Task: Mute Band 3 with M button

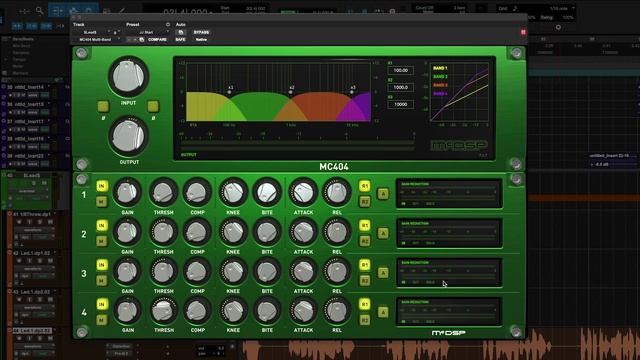Action: pyautogui.click(x=102, y=280)
